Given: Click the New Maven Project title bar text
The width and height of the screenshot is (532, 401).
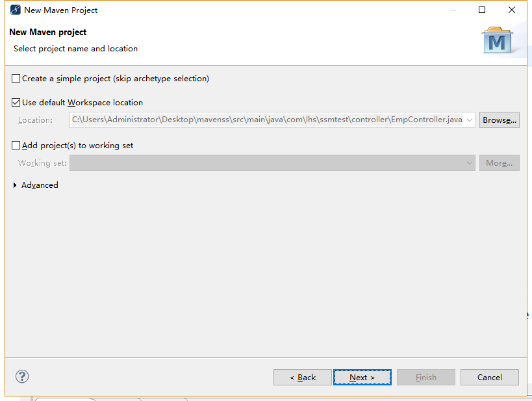Looking at the screenshot, I should point(61,10).
